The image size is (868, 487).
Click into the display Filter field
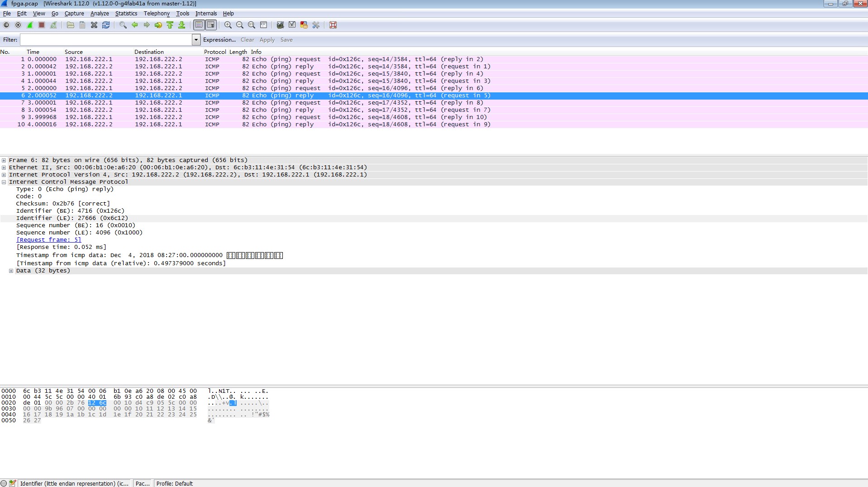point(106,40)
